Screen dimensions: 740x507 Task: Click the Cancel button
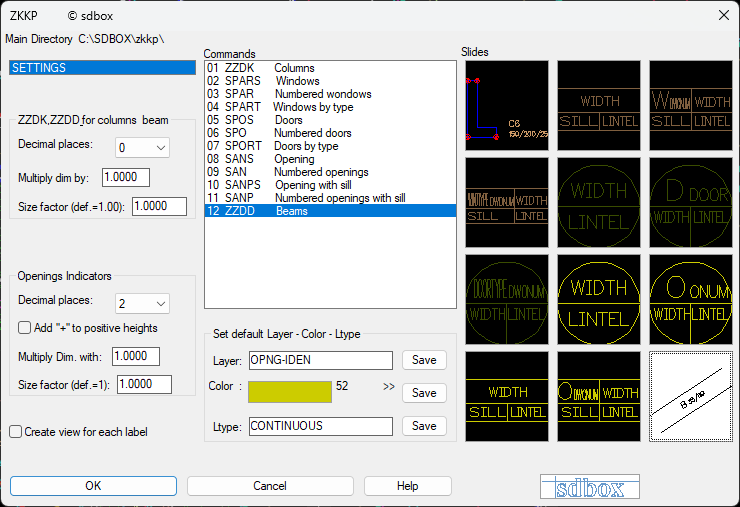270,486
